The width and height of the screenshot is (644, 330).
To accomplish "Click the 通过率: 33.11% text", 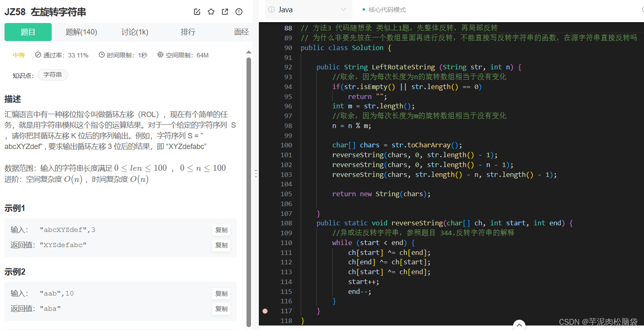I will [x=66, y=55].
